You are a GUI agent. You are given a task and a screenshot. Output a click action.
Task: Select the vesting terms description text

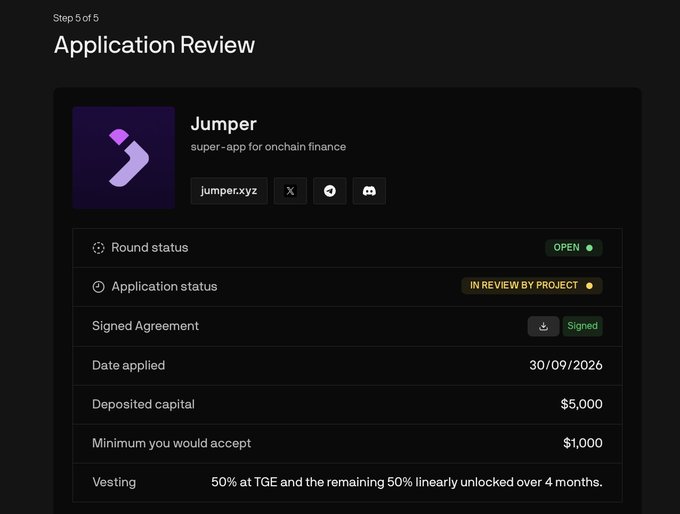tap(407, 482)
